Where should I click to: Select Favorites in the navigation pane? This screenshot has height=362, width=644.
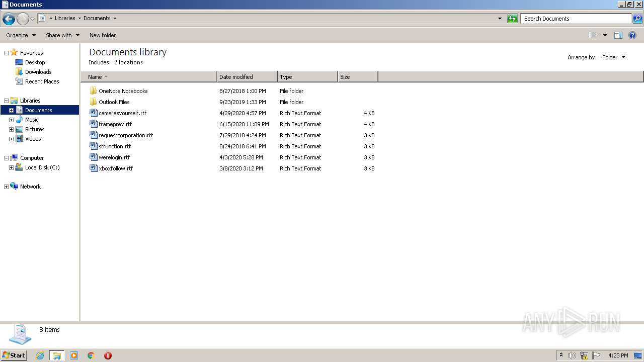click(x=31, y=53)
